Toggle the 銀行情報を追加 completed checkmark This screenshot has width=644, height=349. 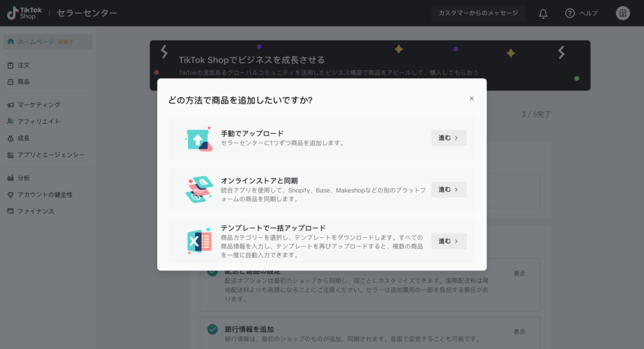click(213, 330)
